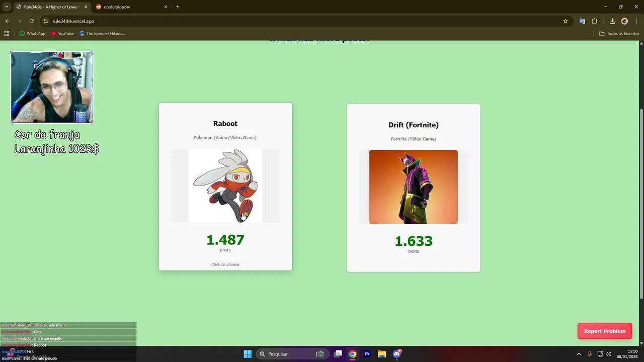Screen dimensions: 644x362
Task: Click the 1.633 posts count
Action: click(414, 241)
